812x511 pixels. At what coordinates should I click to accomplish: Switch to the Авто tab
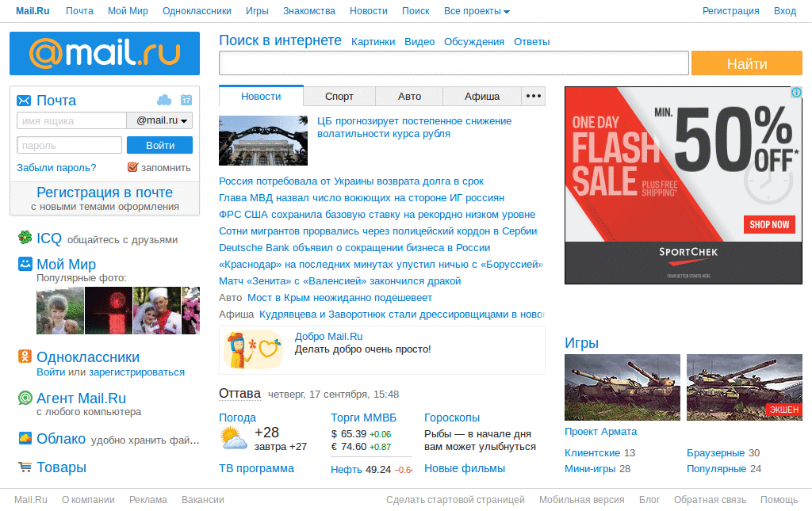[x=409, y=96]
